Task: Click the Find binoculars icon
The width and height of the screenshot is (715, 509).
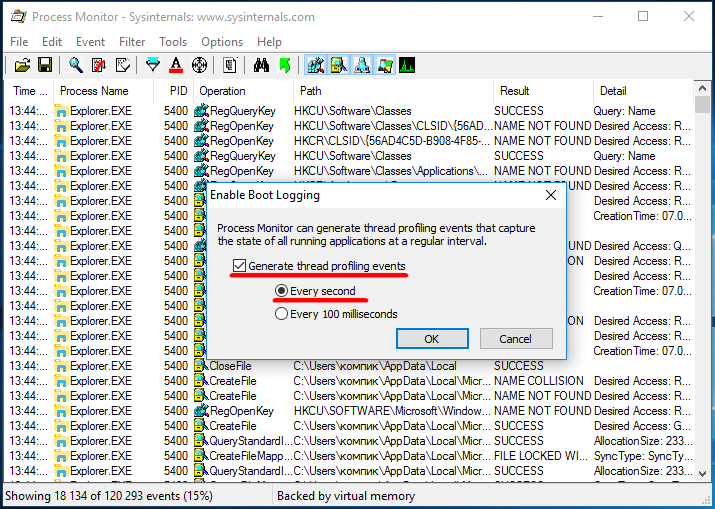Action: 261,65
